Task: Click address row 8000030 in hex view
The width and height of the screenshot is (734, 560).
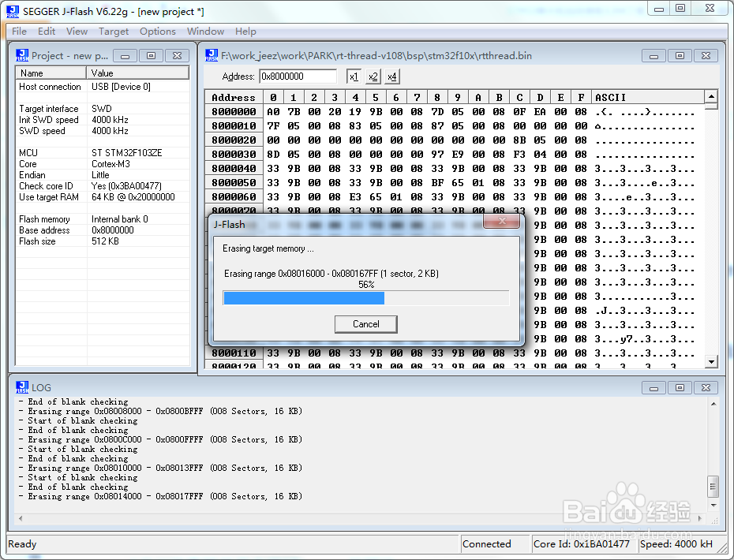Action: tap(234, 155)
